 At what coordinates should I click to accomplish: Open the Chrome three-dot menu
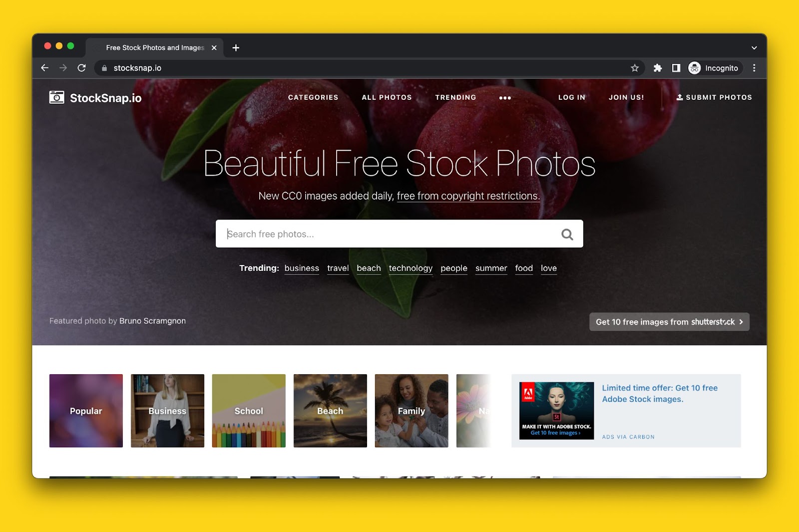754,68
